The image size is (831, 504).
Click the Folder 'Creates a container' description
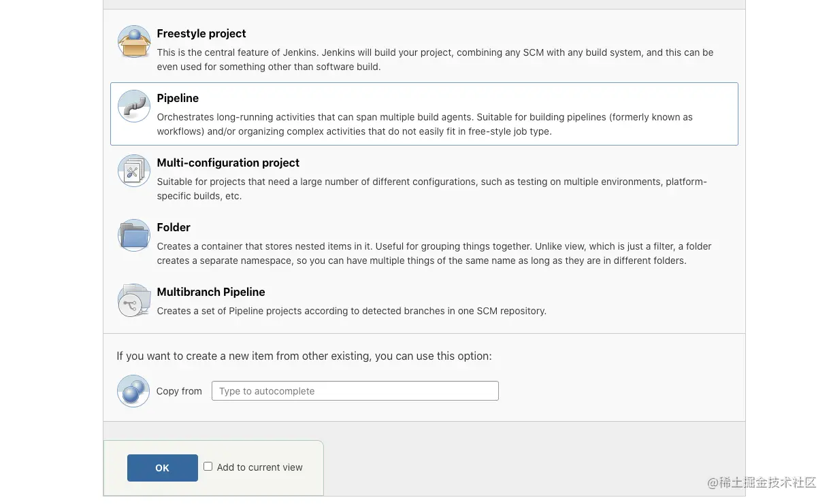point(434,254)
